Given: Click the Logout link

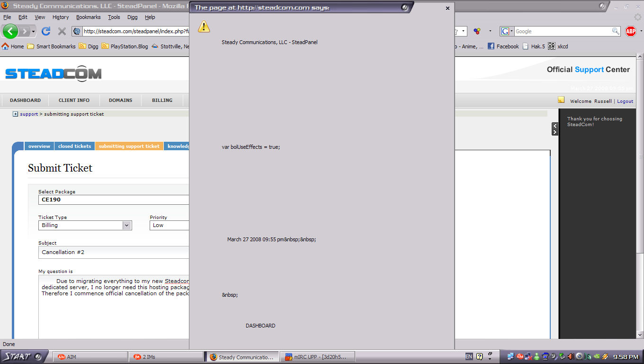Looking at the screenshot, I should tap(625, 101).
